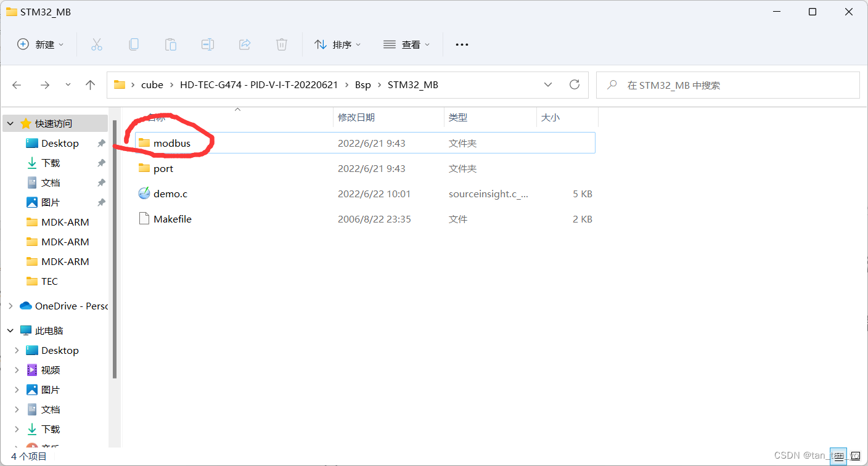Open the New (新建) menu button
The image size is (868, 466).
coord(41,44)
